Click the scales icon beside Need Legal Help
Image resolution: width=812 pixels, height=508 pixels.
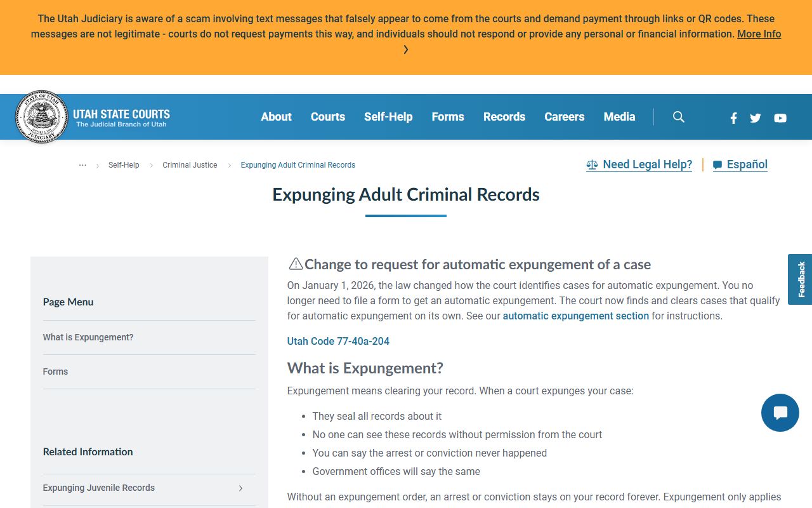(x=592, y=165)
